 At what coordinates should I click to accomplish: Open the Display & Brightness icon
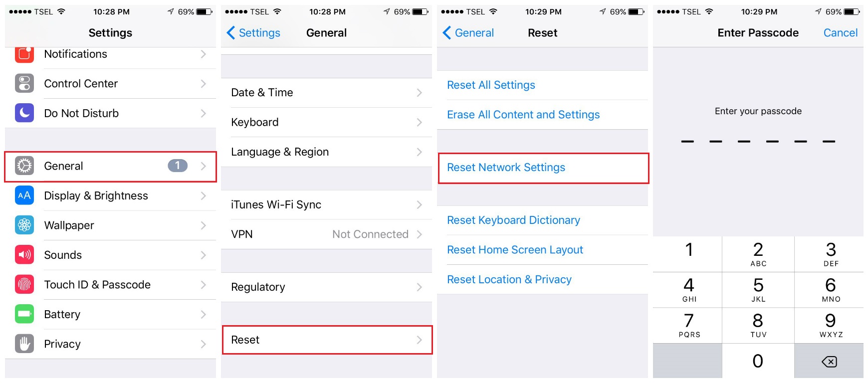pos(24,195)
